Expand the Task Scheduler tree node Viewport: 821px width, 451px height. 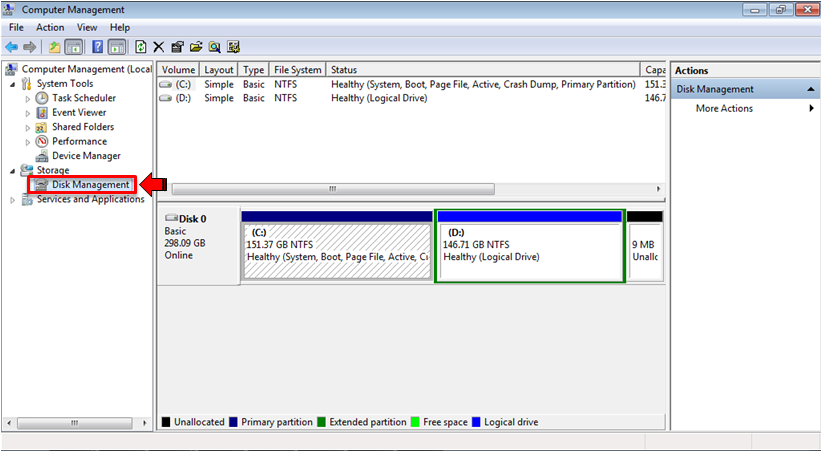(x=28, y=98)
